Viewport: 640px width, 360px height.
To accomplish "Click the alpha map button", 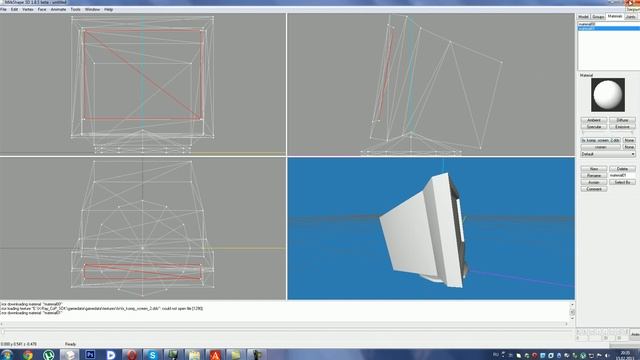I will (x=601, y=147).
